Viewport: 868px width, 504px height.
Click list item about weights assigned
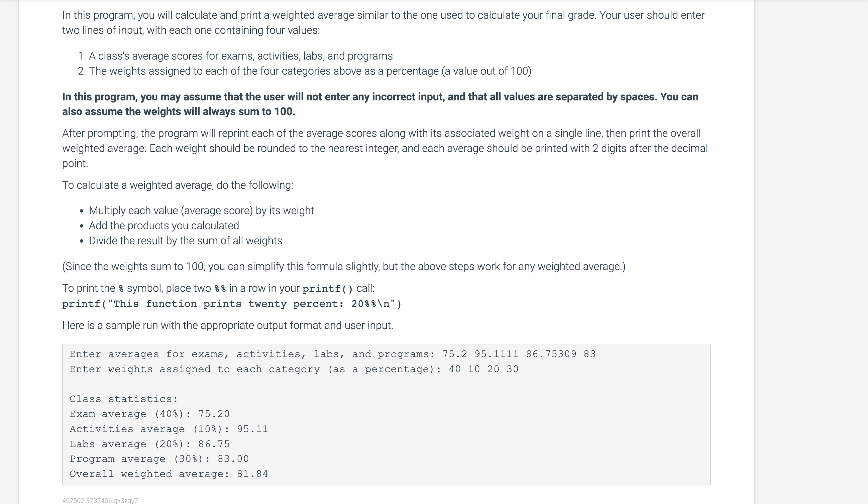coord(305,71)
